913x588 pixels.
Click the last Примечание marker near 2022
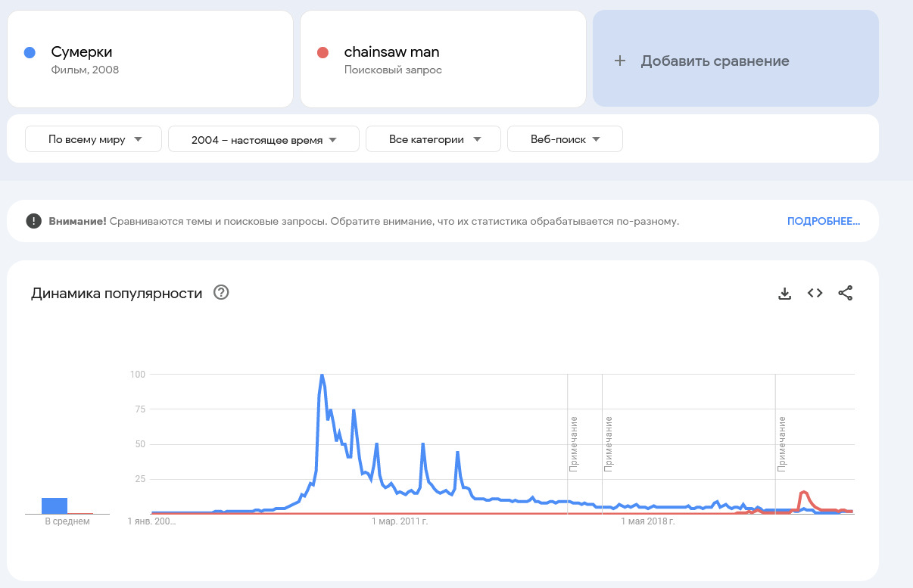[x=781, y=443]
